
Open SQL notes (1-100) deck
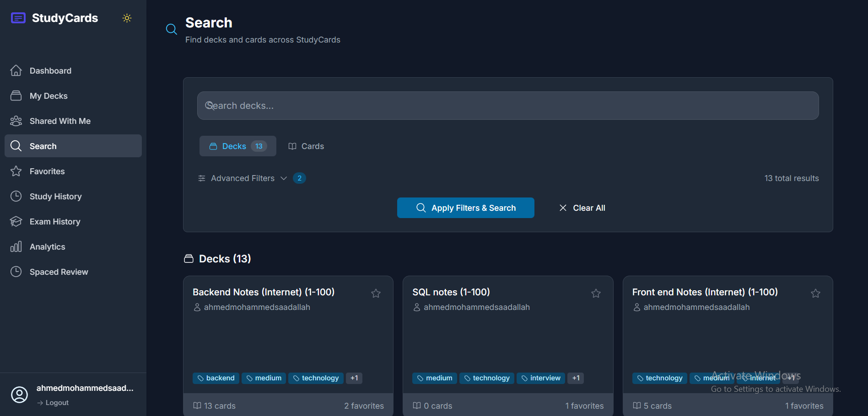point(451,292)
